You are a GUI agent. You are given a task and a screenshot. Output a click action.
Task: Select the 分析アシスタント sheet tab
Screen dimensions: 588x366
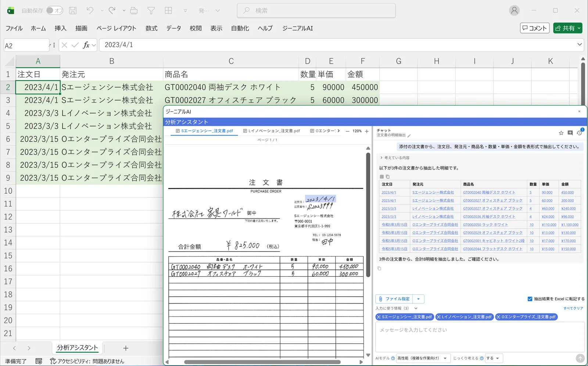pyautogui.click(x=77, y=348)
